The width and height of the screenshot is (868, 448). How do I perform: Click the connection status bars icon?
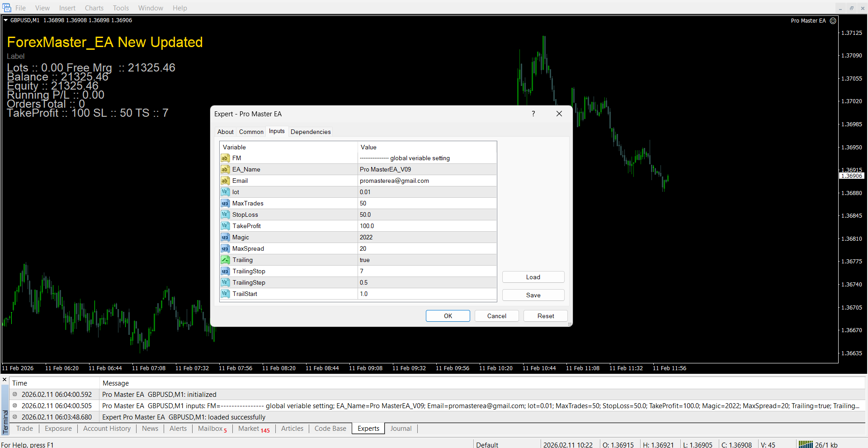[805, 444]
